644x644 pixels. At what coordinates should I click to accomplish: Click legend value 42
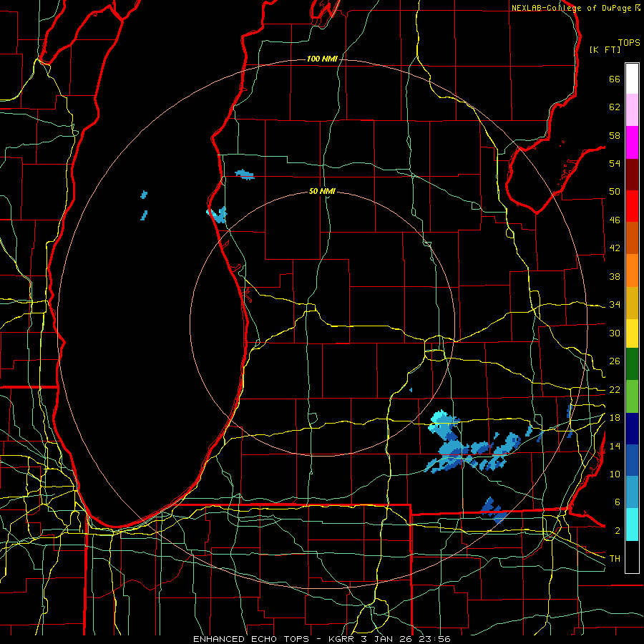615,248
